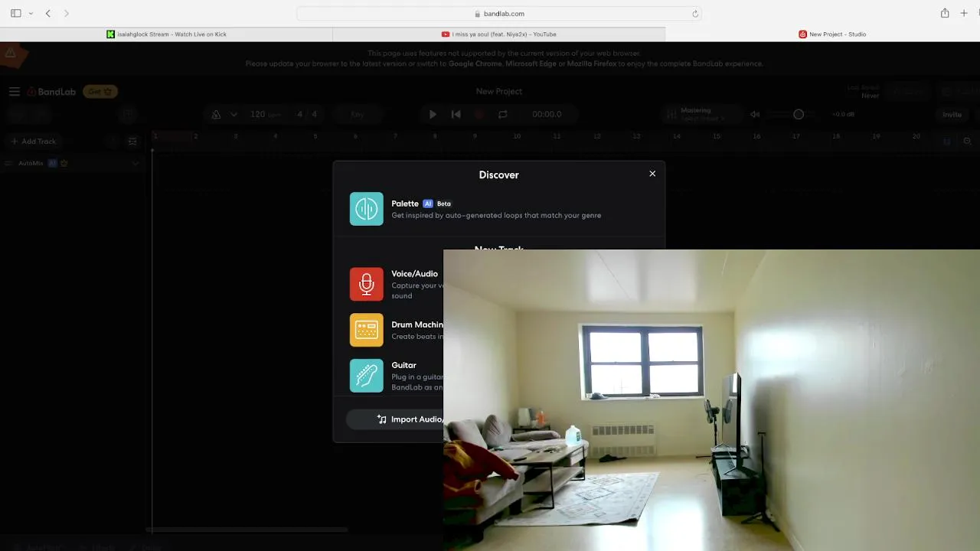Click the bandlab.com address bar
The width and height of the screenshot is (980, 551).
tap(499, 14)
